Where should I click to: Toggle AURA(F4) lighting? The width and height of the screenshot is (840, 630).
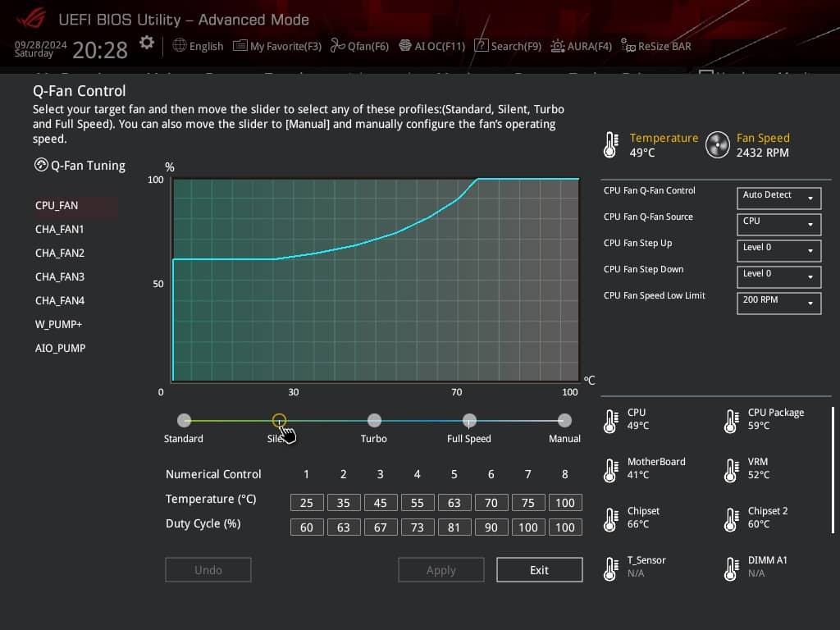coord(582,46)
